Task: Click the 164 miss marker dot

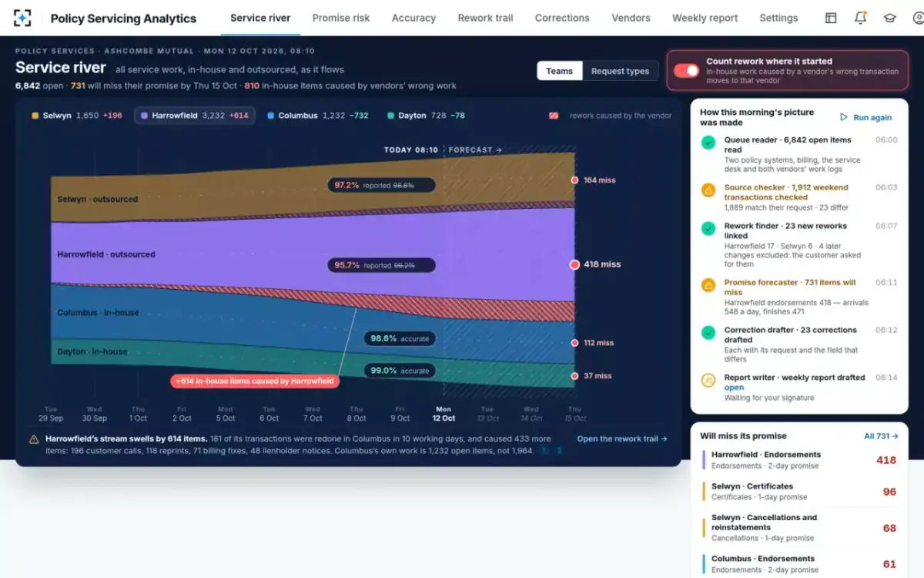Action: pyautogui.click(x=574, y=180)
